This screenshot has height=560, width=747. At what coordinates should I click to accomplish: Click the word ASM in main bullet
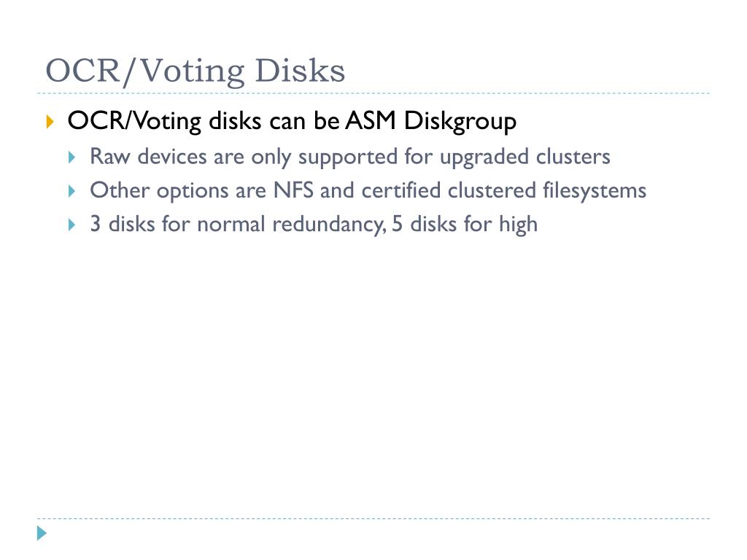371,120
